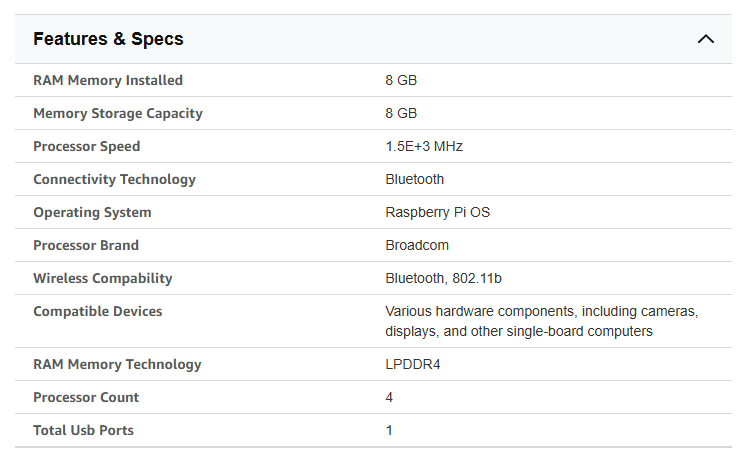Select the Raspberry Pi OS value
Screen dimensions: 747x458
437,212
